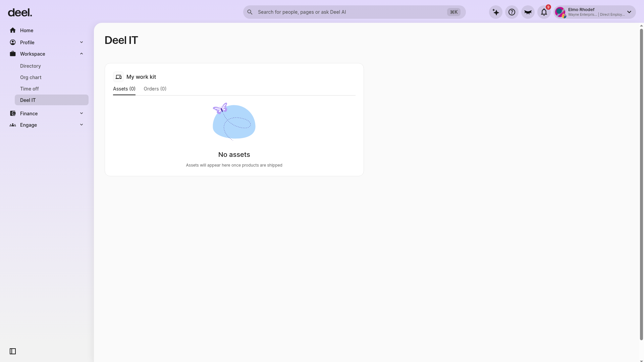Click the Finance label
Viewport: 644px width, 362px height.
tap(29, 114)
